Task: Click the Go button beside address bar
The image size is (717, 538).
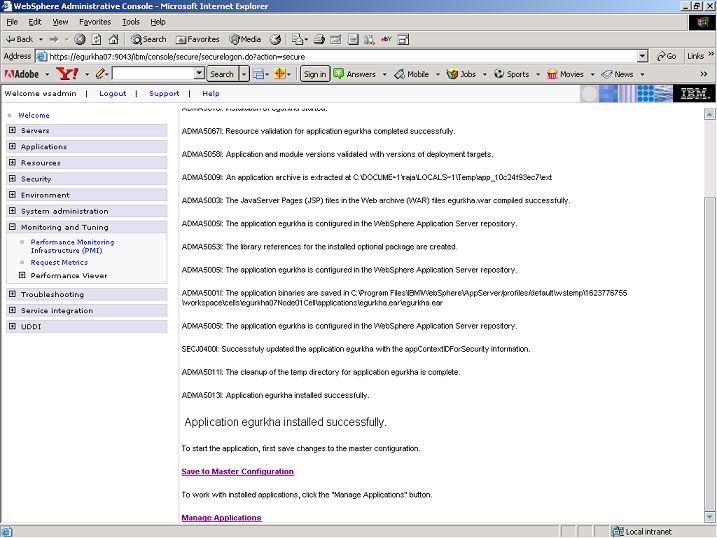Action: tap(666, 56)
